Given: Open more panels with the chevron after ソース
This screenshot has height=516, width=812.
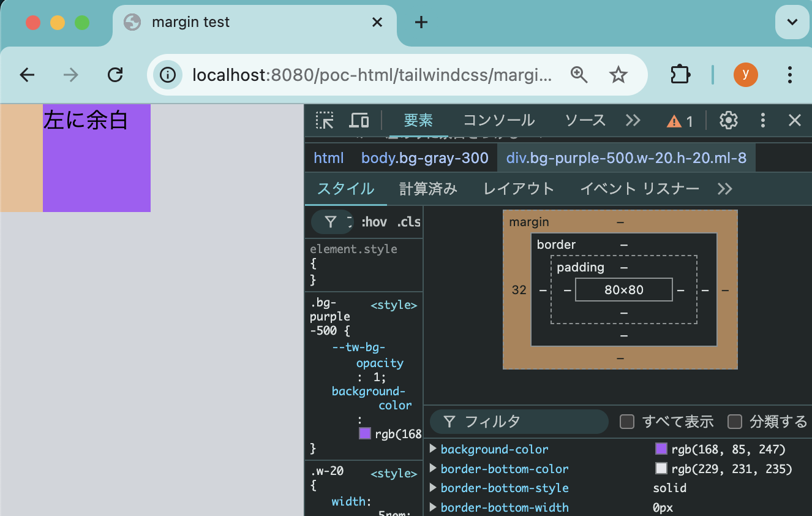Looking at the screenshot, I should pos(633,120).
